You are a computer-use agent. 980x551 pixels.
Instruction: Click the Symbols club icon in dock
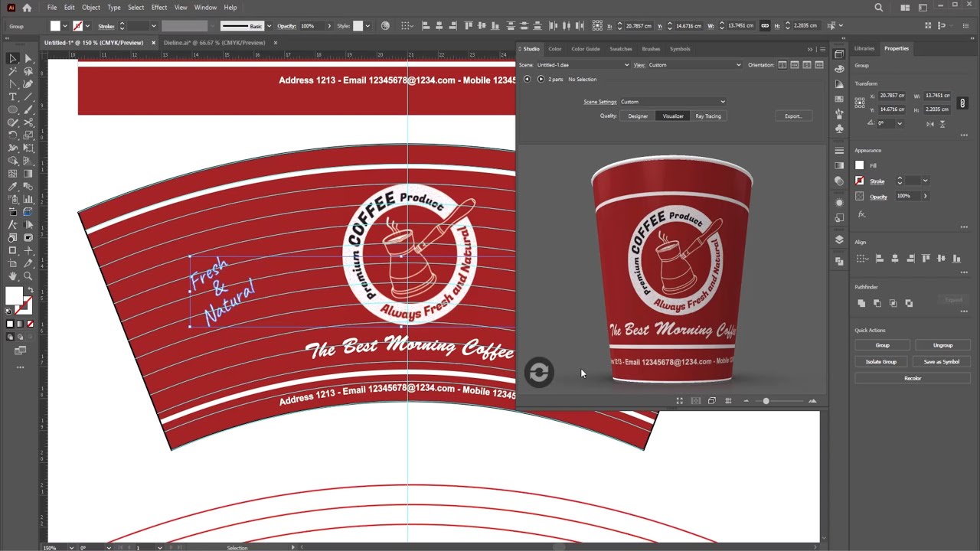coord(840,128)
